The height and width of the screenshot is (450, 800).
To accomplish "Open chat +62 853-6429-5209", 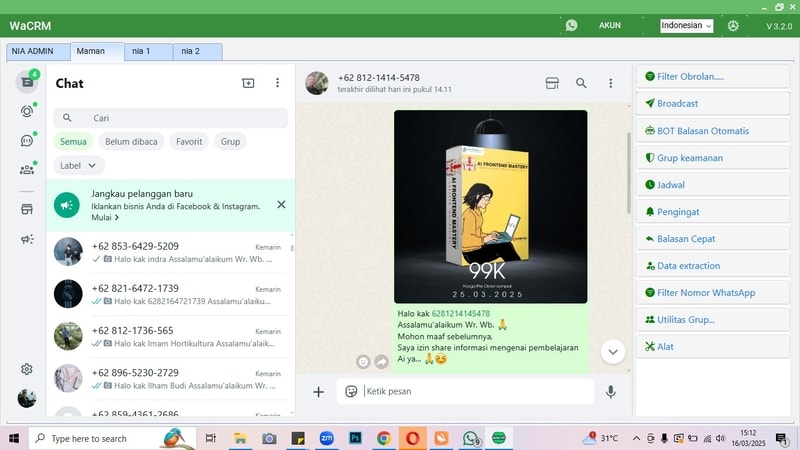I will [x=170, y=252].
